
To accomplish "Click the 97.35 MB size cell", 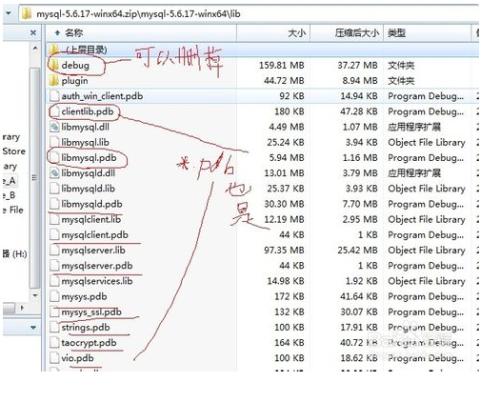I will [x=284, y=250].
